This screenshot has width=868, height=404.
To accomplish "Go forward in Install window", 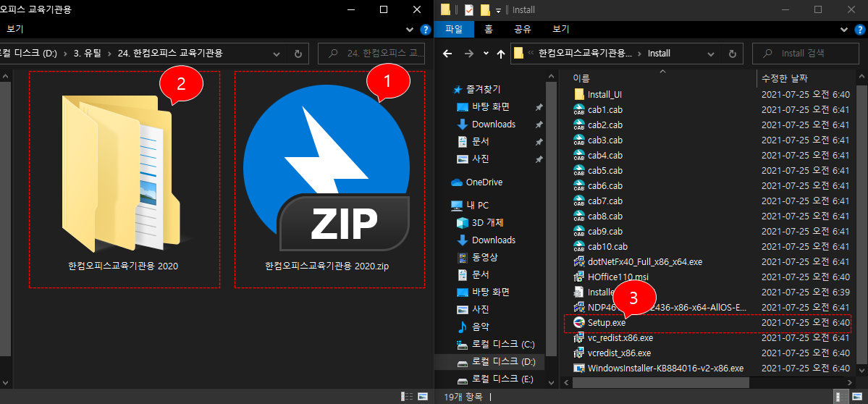I will point(468,54).
